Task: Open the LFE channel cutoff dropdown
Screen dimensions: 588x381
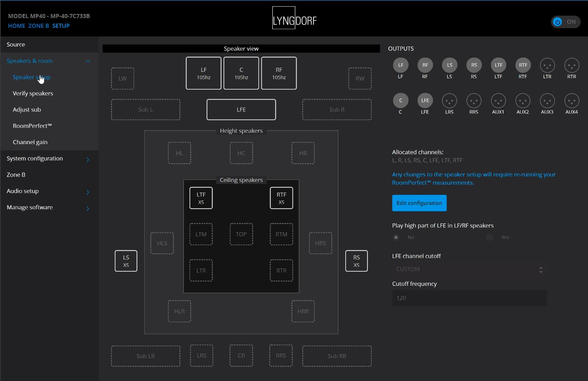Action: [x=469, y=270]
